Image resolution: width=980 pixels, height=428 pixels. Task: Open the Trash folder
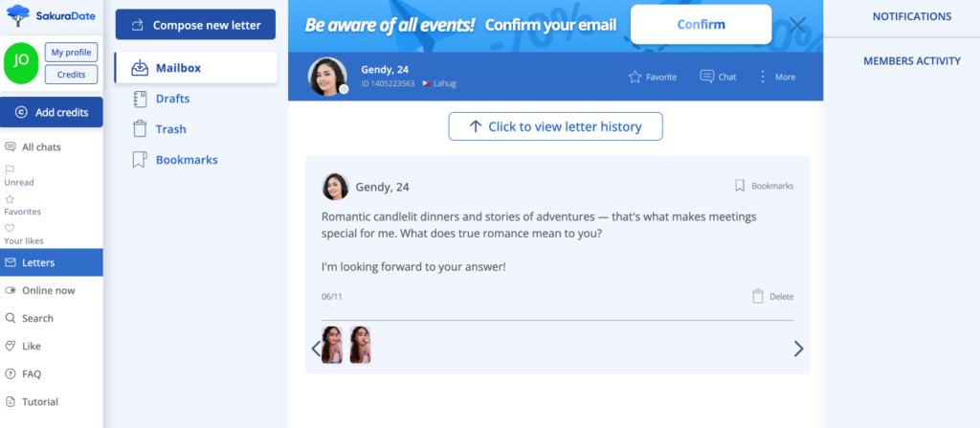170,129
